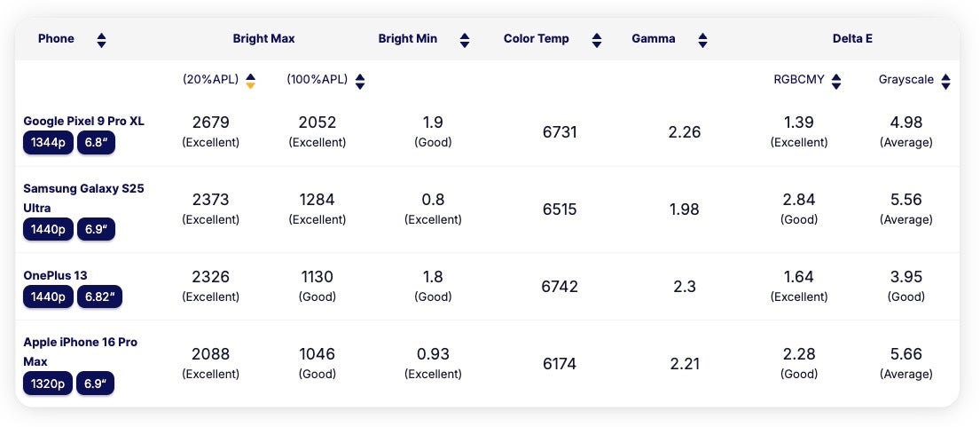Screen dimensions: 980x427
Task: Click the Gamma header label
Action: pos(653,39)
